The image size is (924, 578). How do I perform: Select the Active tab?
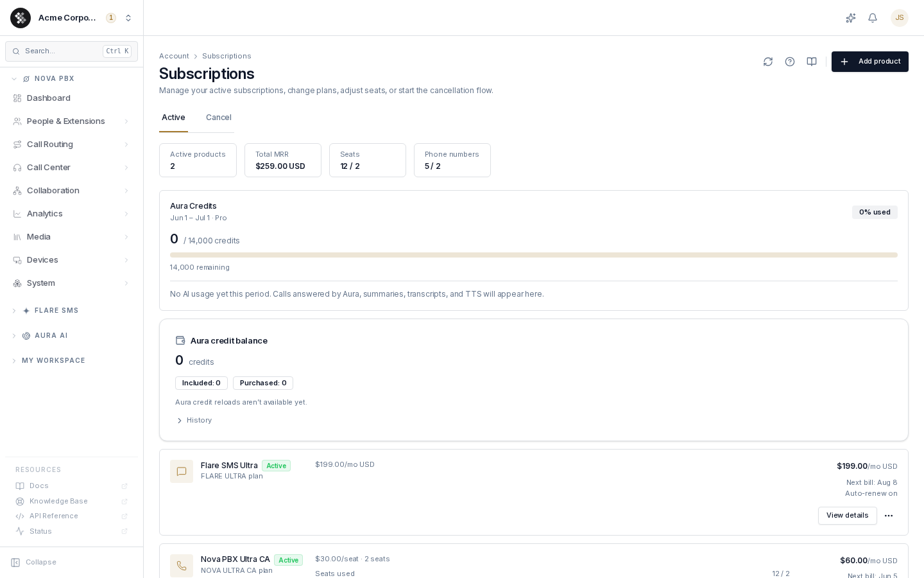[173, 118]
